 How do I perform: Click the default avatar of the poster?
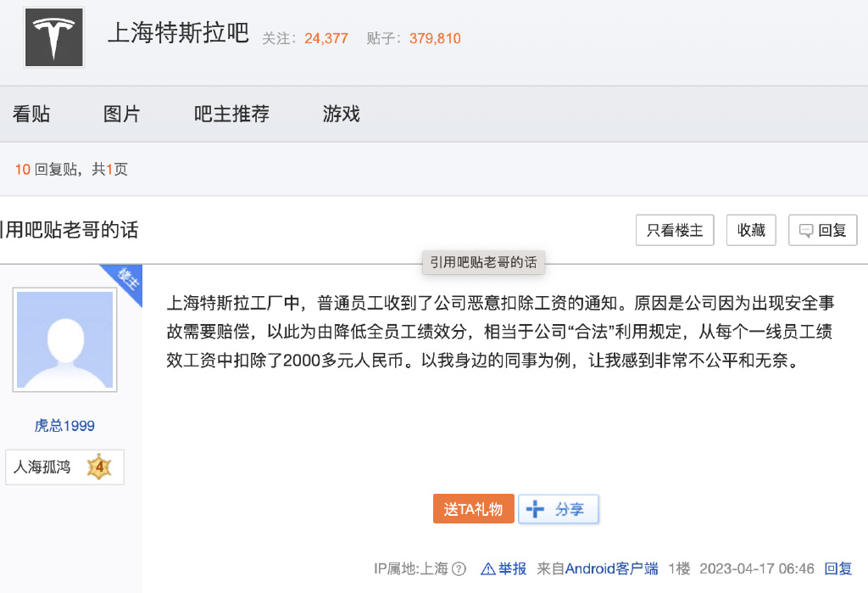click(64, 340)
